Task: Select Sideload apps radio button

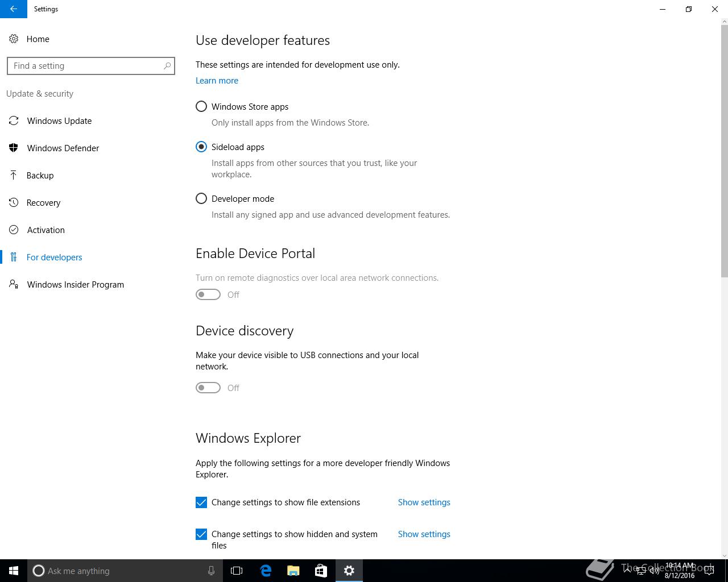Action: [201, 147]
